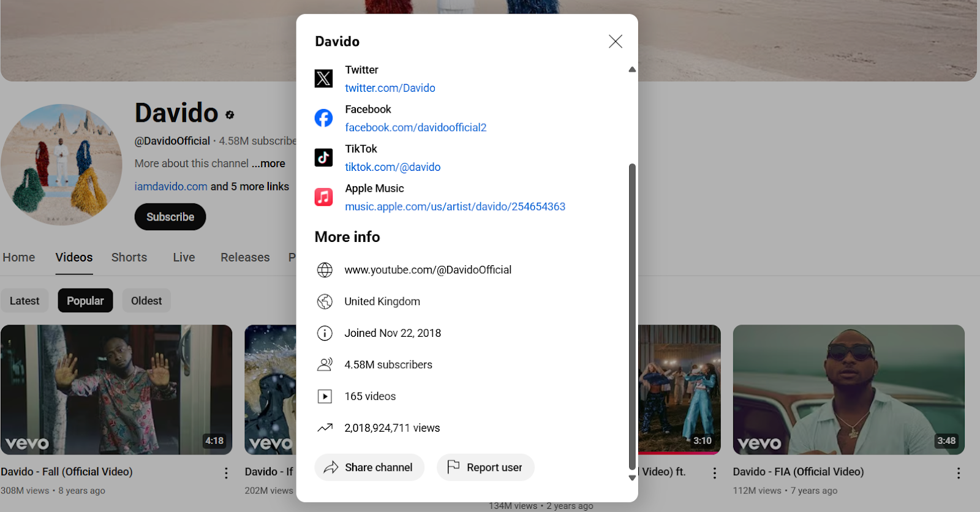Image resolution: width=980 pixels, height=512 pixels.
Task: Open 'Davido - FIA (Official Video)' title
Action: coord(798,472)
